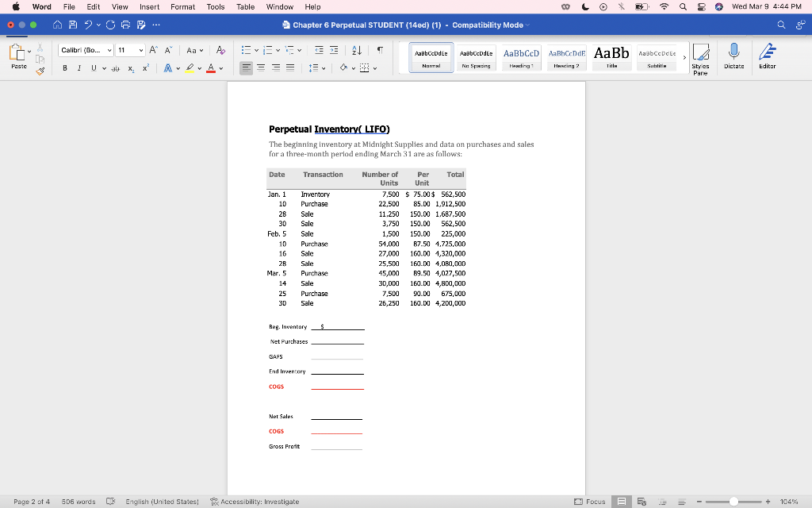Search the document with the magnifier icon

click(781, 25)
